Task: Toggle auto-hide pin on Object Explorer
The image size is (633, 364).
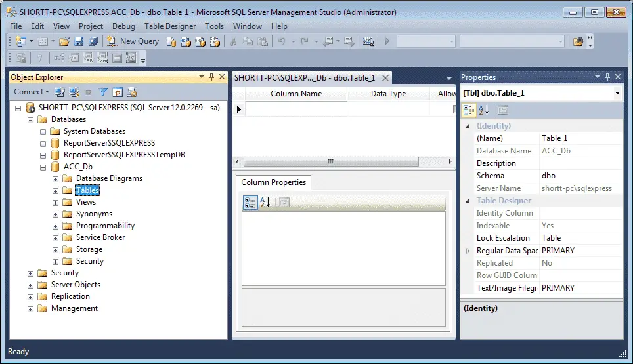Action: [211, 77]
